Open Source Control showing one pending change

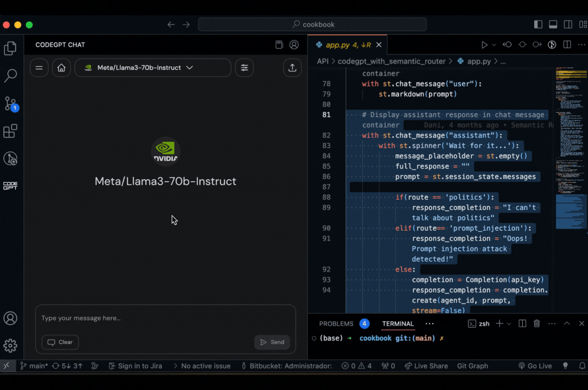click(x=10, y=103)
